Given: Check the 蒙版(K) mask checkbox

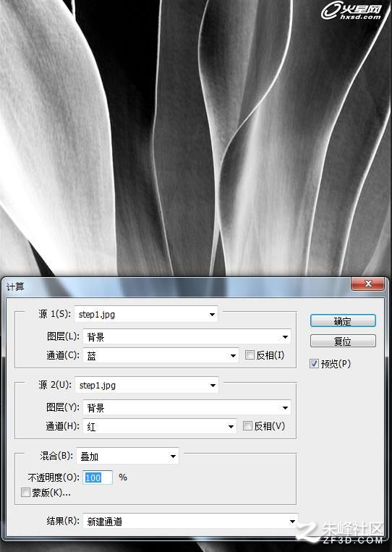Looking at the screenshot, I should click(25, 492).
